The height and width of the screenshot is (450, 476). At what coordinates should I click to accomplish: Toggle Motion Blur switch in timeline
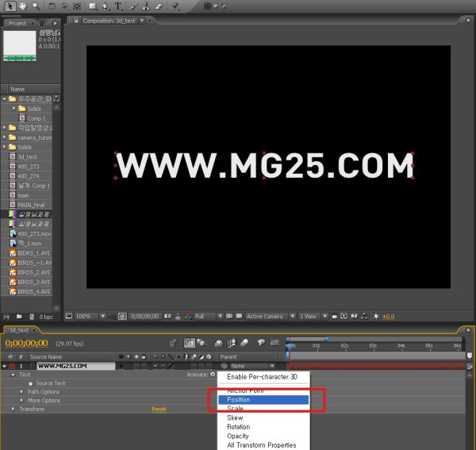pyautogui.click(x=244, y=343)
